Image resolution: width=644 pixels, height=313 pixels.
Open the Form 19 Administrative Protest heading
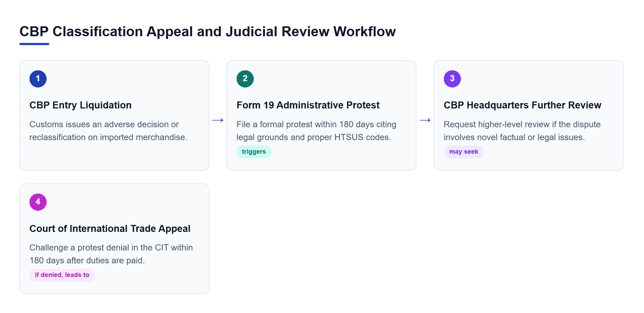click(308, 105)
